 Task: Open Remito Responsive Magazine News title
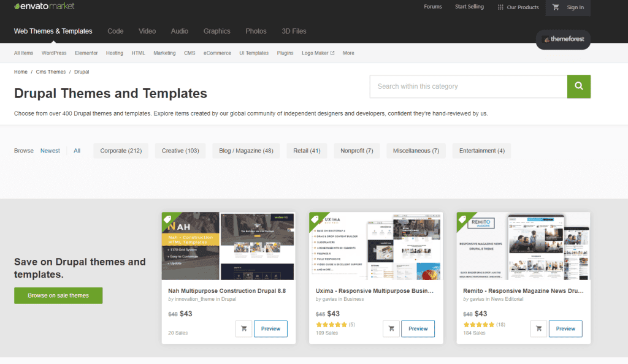point(524,291)
